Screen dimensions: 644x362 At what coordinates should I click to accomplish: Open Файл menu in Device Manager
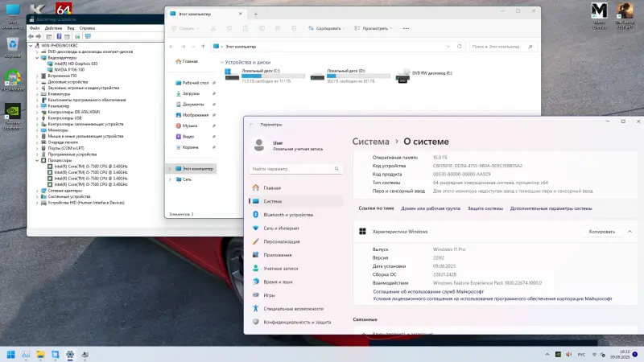click(35, 28)
